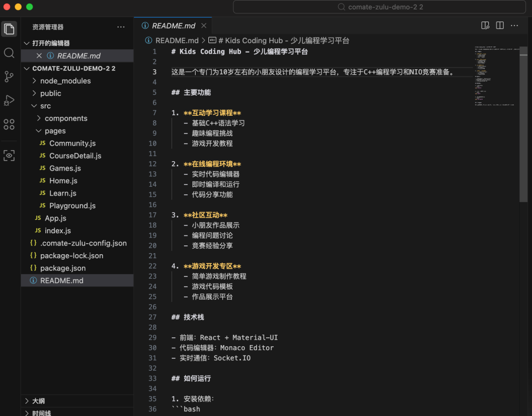
Task: Click the '## 主要功能' heading line
Action: coord(191,93)
